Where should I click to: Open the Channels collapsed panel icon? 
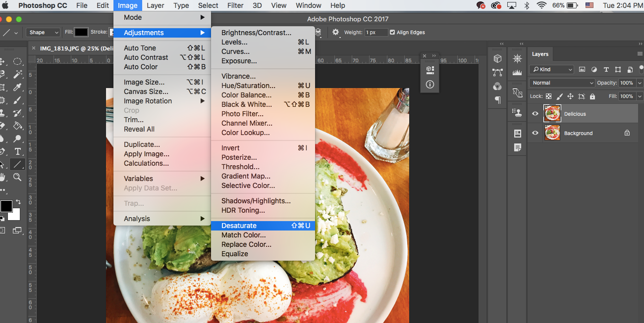click(497, 87)
